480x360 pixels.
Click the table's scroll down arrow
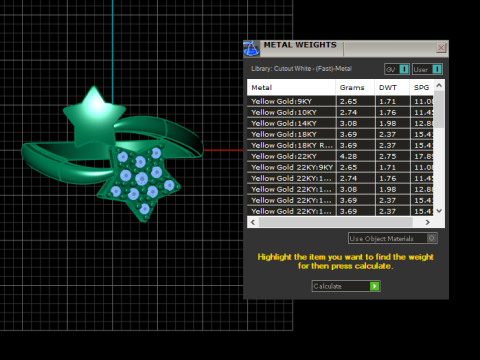[439, 211]
